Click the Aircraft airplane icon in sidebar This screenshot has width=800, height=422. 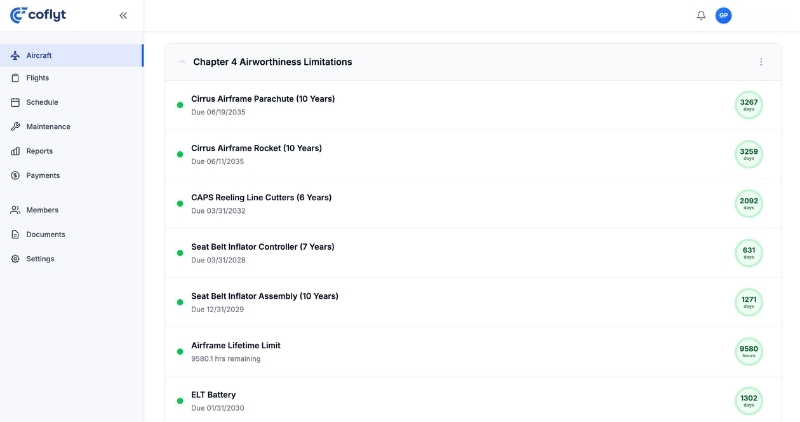[x=15, y=55]
